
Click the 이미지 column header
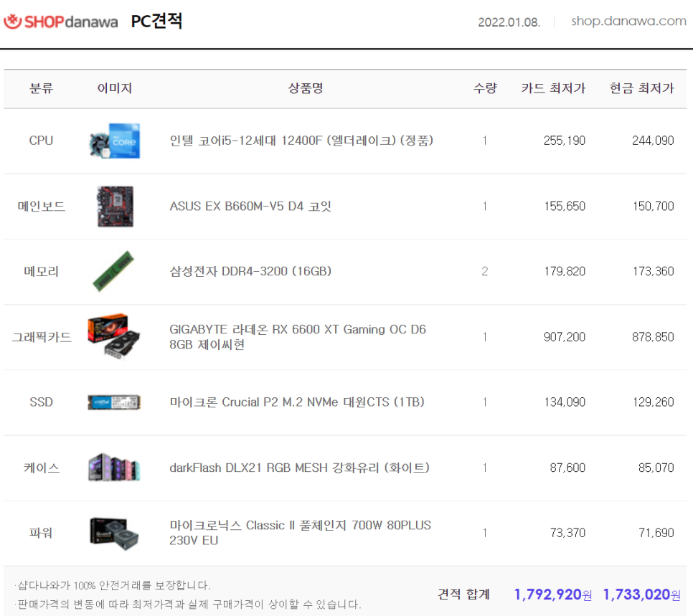(x=115, y=88)
